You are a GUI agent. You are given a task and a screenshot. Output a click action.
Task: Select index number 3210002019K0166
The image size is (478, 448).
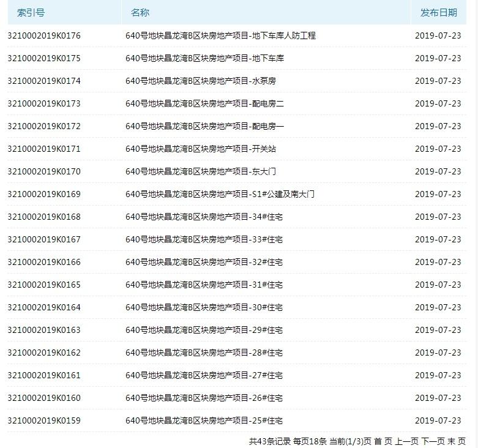point(44,262)
